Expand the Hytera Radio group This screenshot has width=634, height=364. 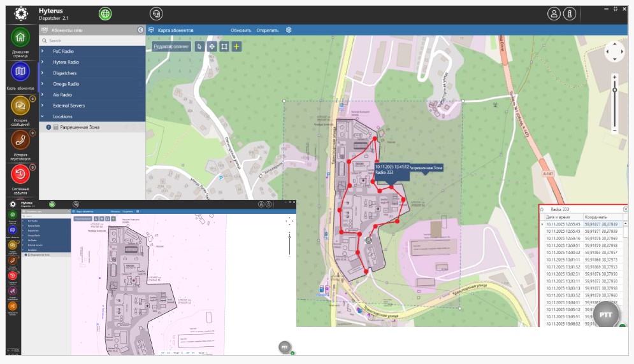tap(42, 62)
